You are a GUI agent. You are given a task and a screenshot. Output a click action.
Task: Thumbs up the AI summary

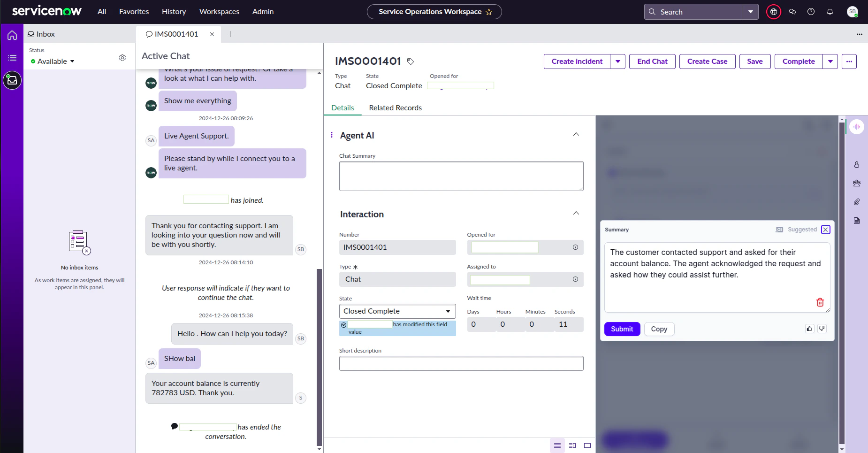[809, 328]
